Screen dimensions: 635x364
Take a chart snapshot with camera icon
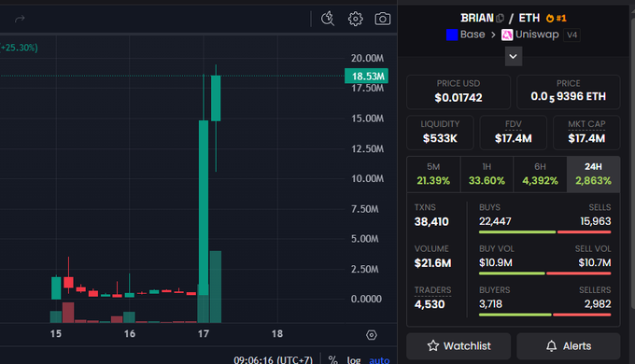coord(382,19)
